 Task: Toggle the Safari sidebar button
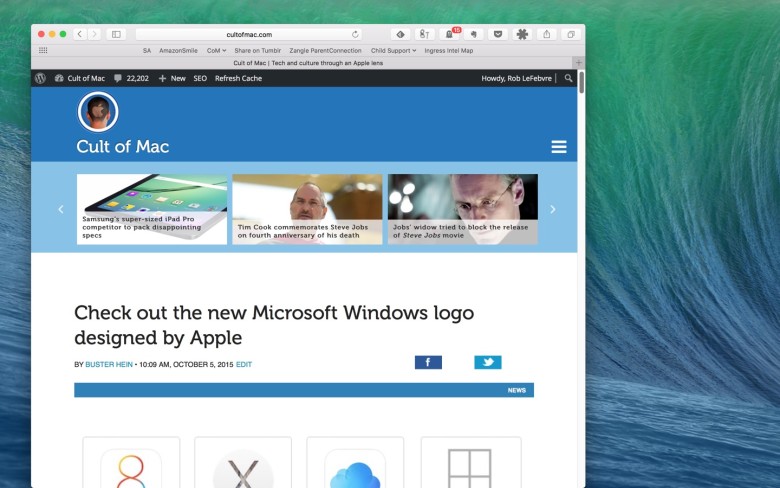pos(116,34)
